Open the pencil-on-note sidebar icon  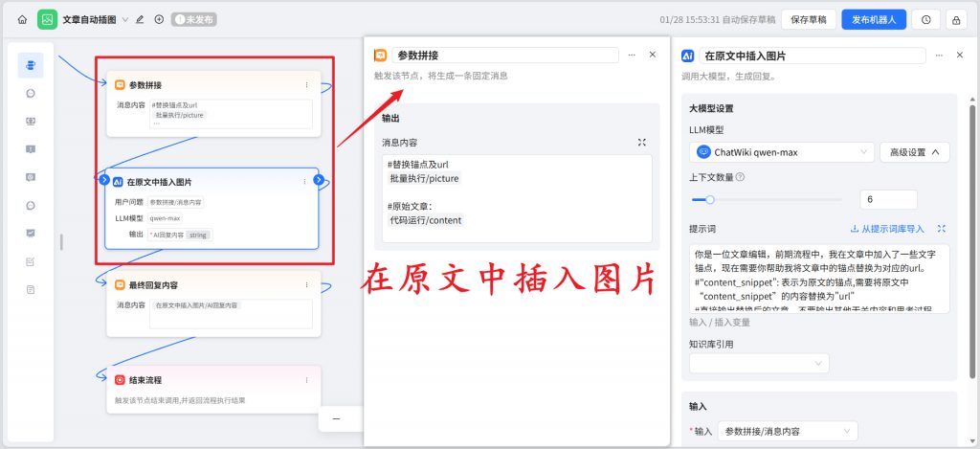coord(31,261)
